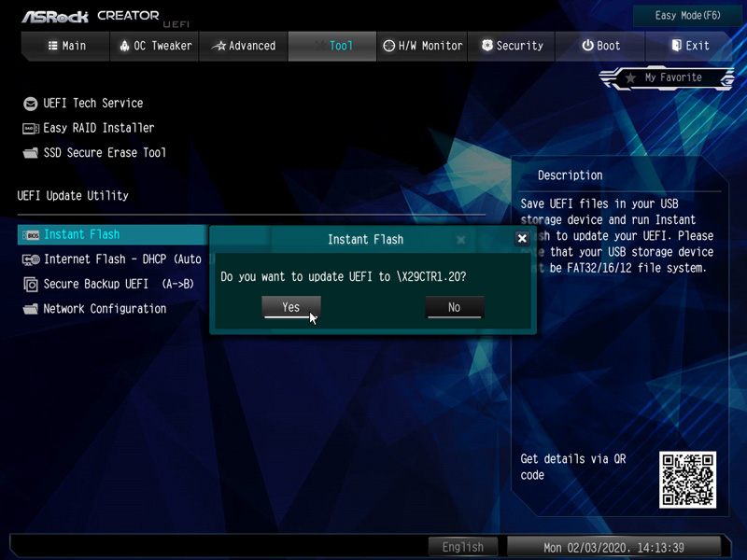Select the Tool tab
The width and height of the screenshot is (747, 560).
tap(332, 46)
